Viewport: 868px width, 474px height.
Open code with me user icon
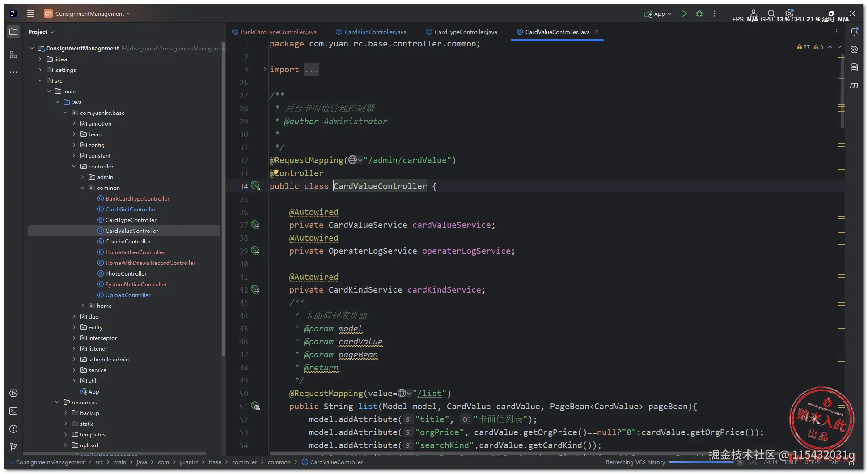pos(754,14)
